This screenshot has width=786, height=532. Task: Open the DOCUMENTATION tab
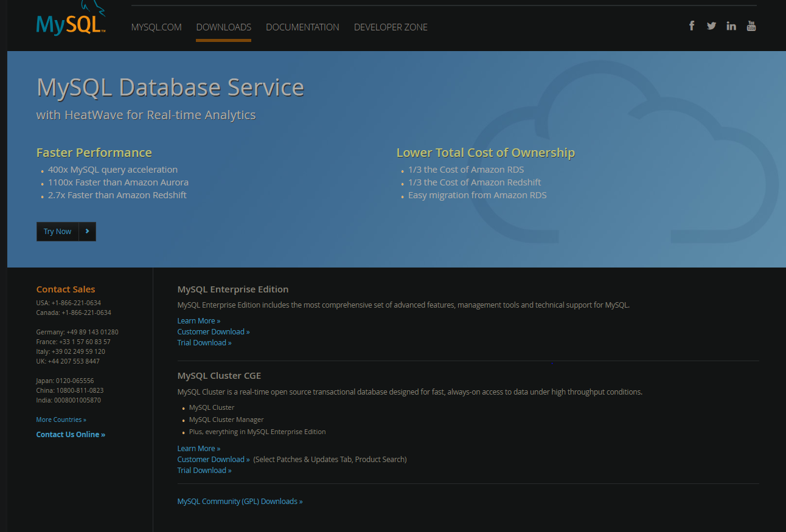tap(302, 27)
